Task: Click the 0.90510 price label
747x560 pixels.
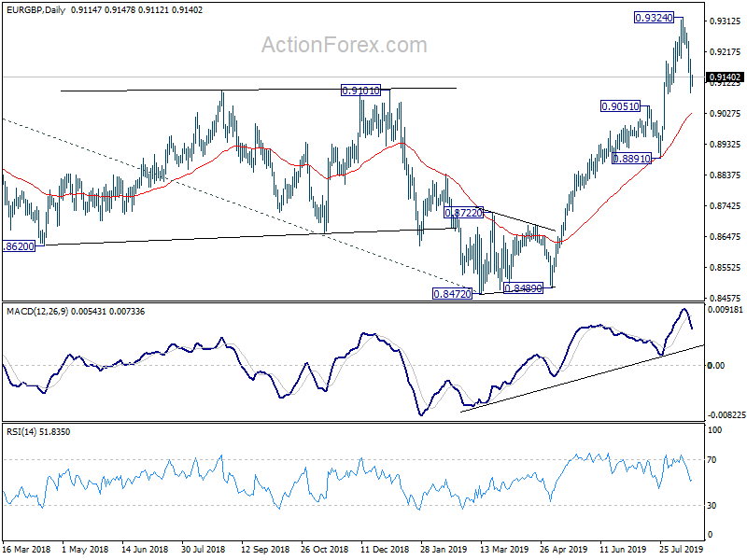Action: [x=620, y=106]
